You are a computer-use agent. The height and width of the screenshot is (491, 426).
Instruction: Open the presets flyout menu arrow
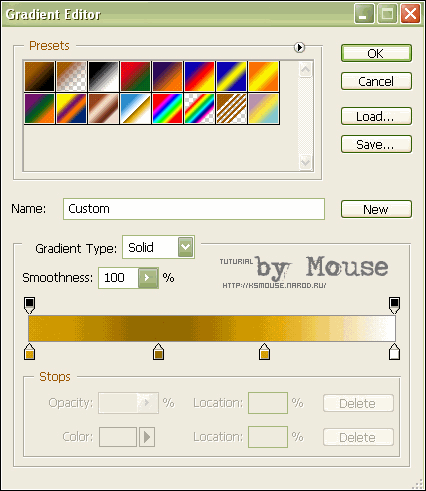pos(299,48)
